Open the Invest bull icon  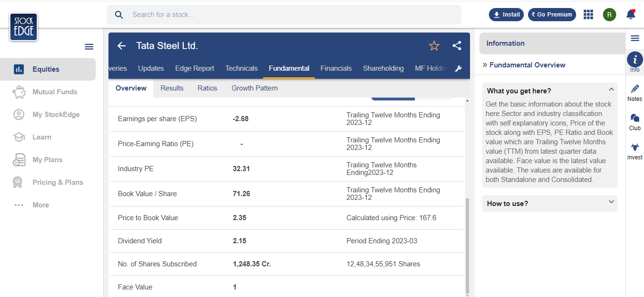pos(635,151)
